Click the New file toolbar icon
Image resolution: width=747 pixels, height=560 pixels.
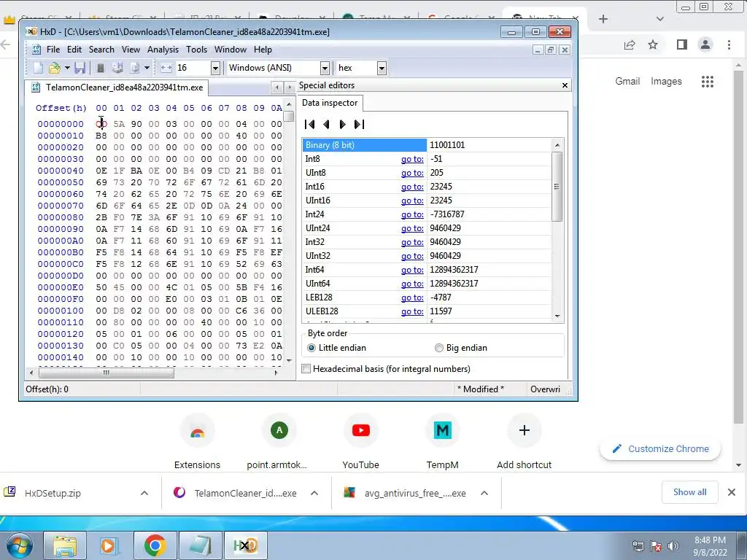(38, 68)
